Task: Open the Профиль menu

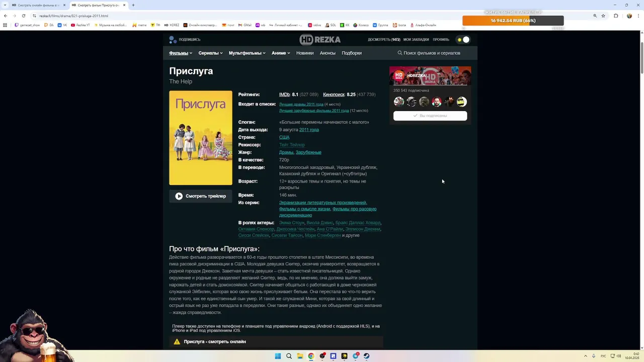Action: [x=441, y=39]
